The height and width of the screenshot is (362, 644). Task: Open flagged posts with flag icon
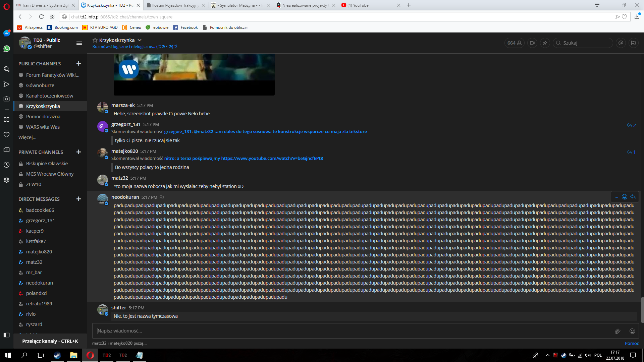633,43
